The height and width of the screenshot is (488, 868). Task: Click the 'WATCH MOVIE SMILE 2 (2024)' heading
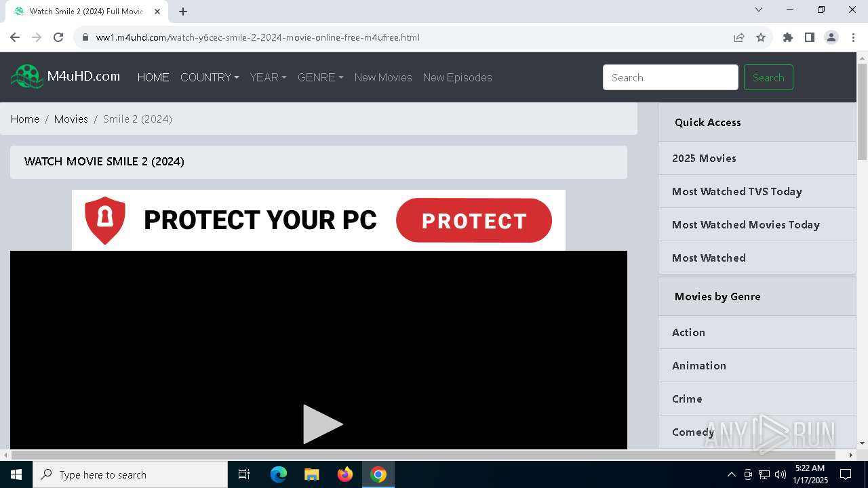tap(104, 161)
